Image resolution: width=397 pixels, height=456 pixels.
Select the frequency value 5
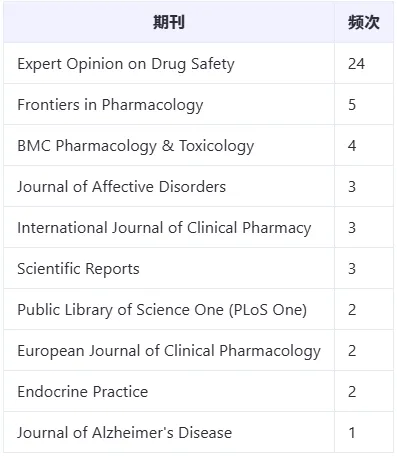pyautogui.click(x=352, y=105)
